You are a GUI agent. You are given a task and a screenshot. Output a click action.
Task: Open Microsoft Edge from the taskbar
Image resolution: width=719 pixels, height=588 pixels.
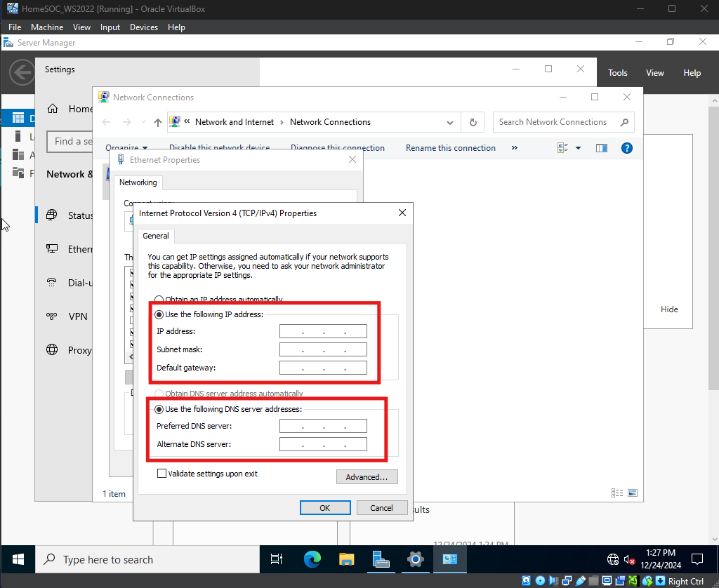[312, 559]
